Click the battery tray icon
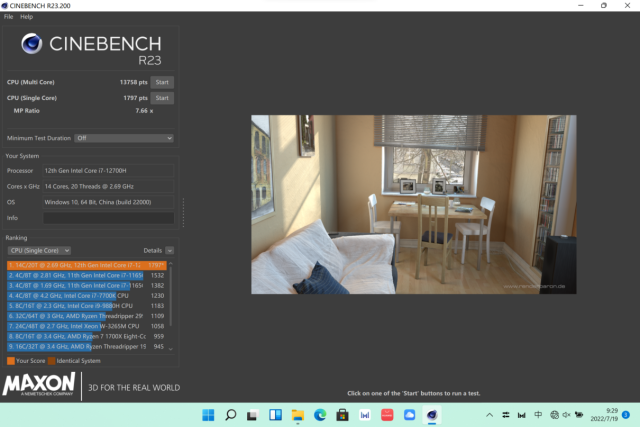 click(579, 415)
